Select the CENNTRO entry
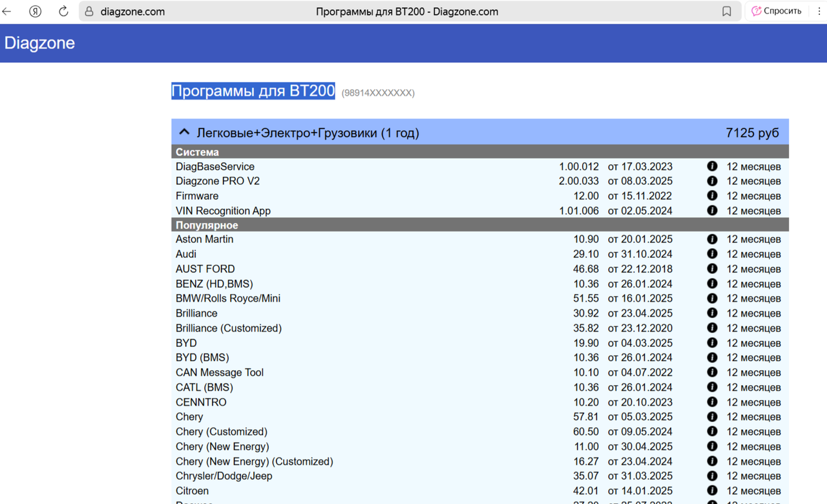827x504 pixels. [x=201, y=402]
